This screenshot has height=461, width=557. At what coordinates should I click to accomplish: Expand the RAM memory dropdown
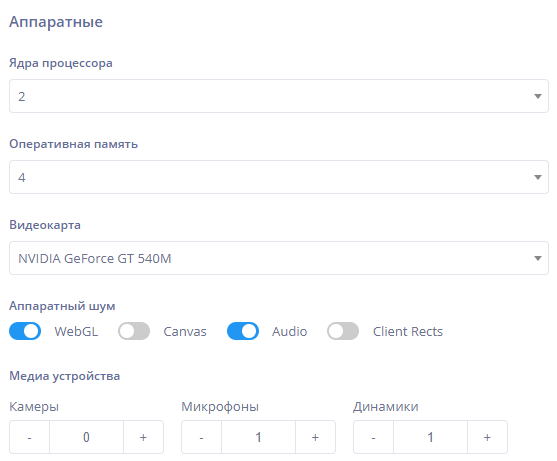(279, 177)
